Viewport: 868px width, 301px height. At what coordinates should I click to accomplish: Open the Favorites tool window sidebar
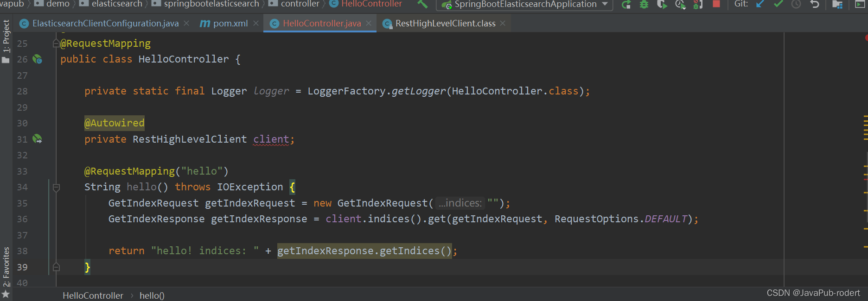pos(6,272)
